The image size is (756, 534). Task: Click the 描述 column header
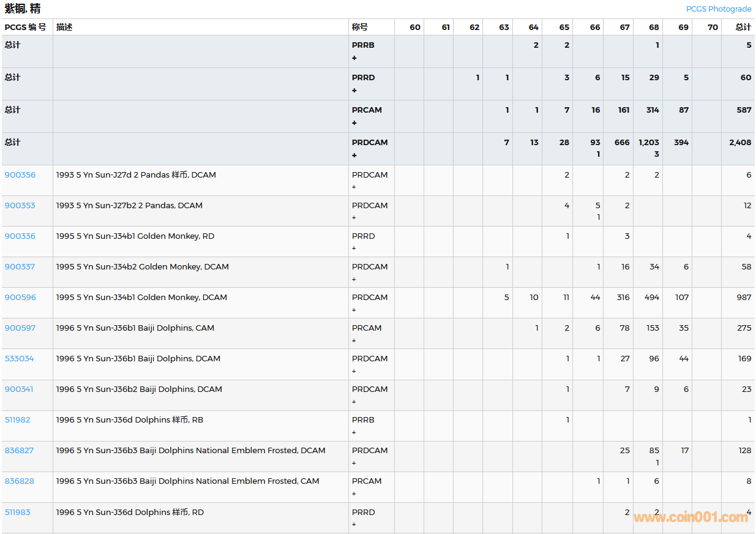[x=64, y=27]
